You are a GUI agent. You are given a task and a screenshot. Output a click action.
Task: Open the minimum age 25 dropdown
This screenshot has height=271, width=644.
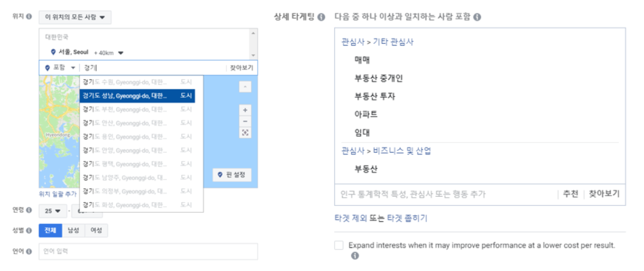pos(53,211)
